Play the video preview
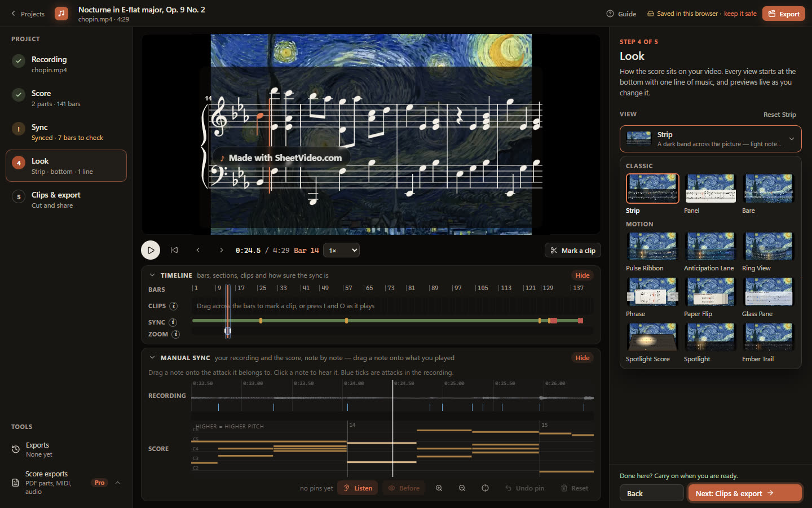Viewport: 812px width, 508px height. coord(151,250)
